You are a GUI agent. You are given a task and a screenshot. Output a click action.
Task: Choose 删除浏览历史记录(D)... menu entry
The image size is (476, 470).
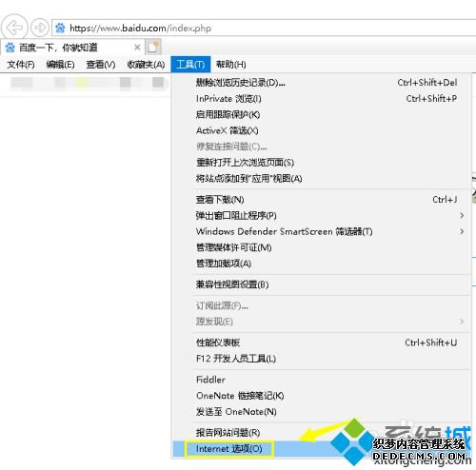(x=321, y=83)
